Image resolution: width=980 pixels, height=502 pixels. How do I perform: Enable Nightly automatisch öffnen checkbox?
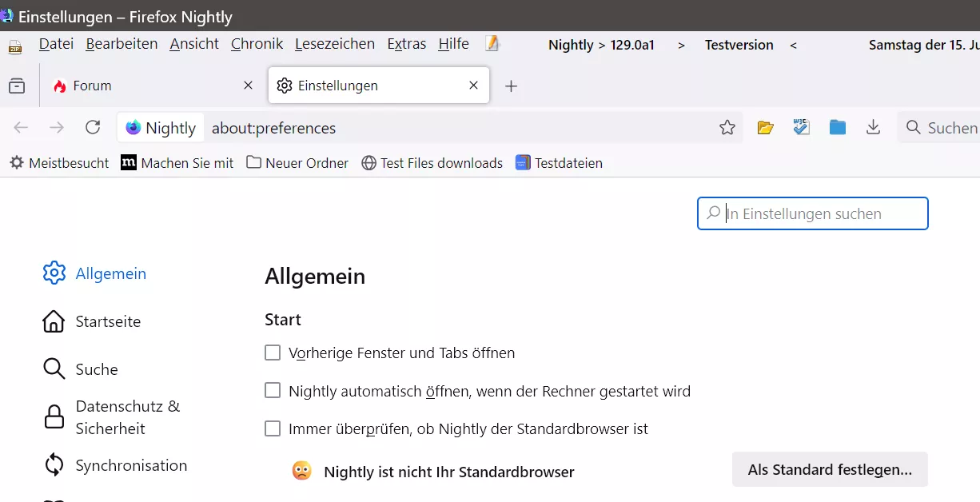click(x=273, y=390)
